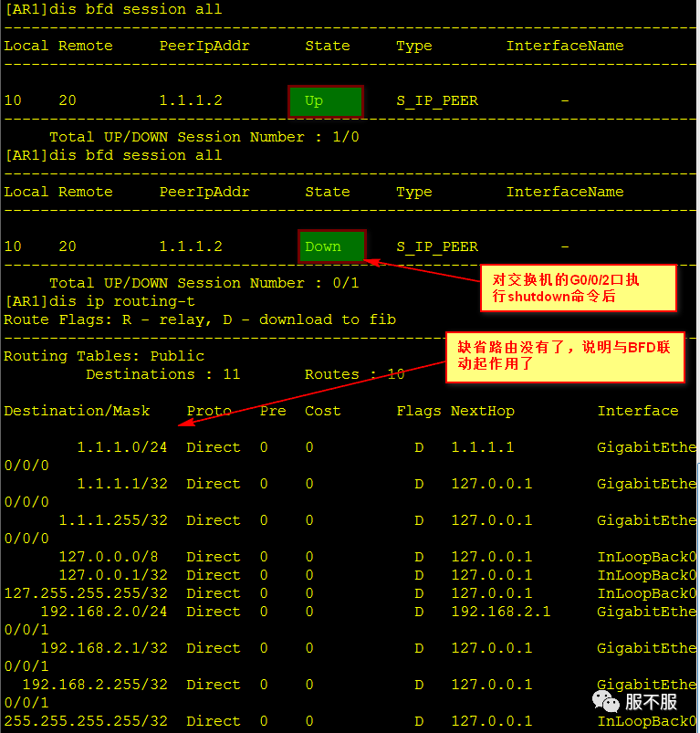Click the '192.168.2.0/24' route destination
This screenshot has width=700, height=733.
[x=104, y=612]
